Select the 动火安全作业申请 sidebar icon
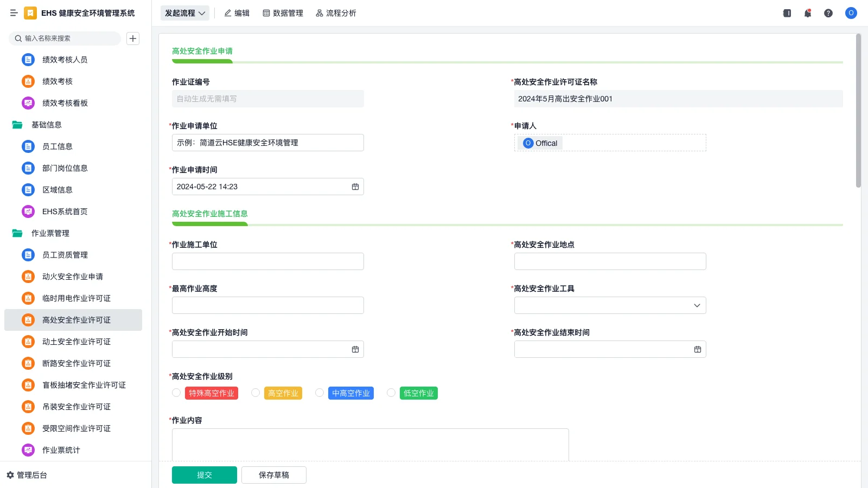Screen dimensions: 868x488 [28, 277]
